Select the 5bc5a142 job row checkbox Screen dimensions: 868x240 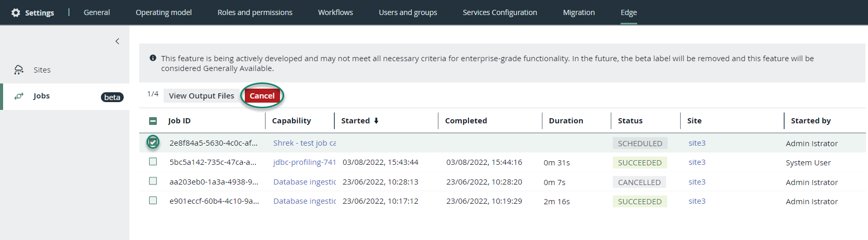pos(153,162)
